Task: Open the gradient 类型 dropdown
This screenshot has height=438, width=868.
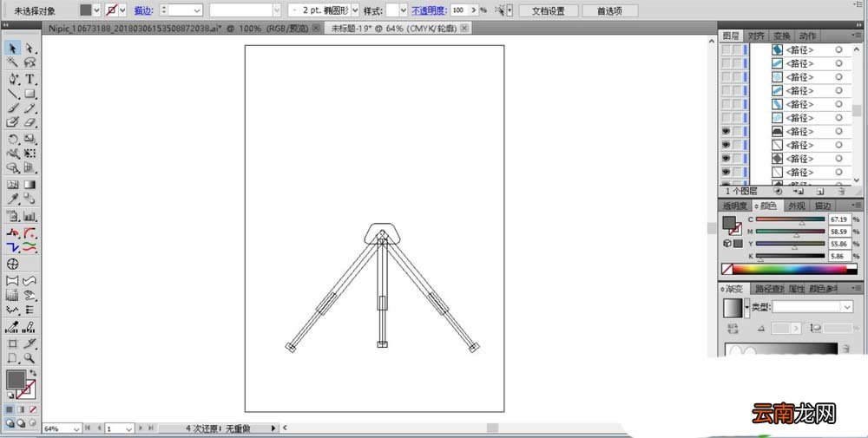Action: 847,307
